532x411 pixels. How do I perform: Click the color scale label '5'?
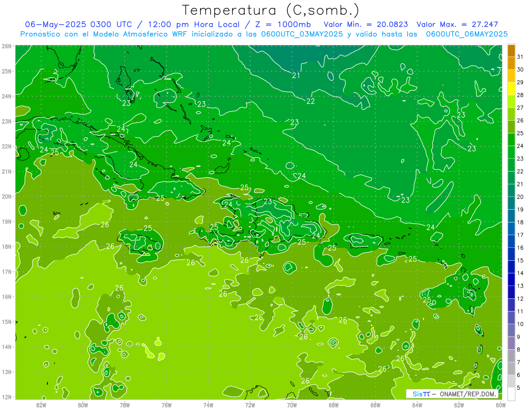(519, 388)
